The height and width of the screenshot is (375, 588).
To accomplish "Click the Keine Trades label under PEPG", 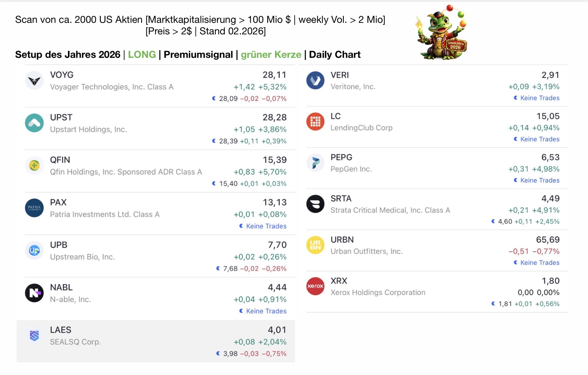I will pyautogui.click(x=540, y=180).
